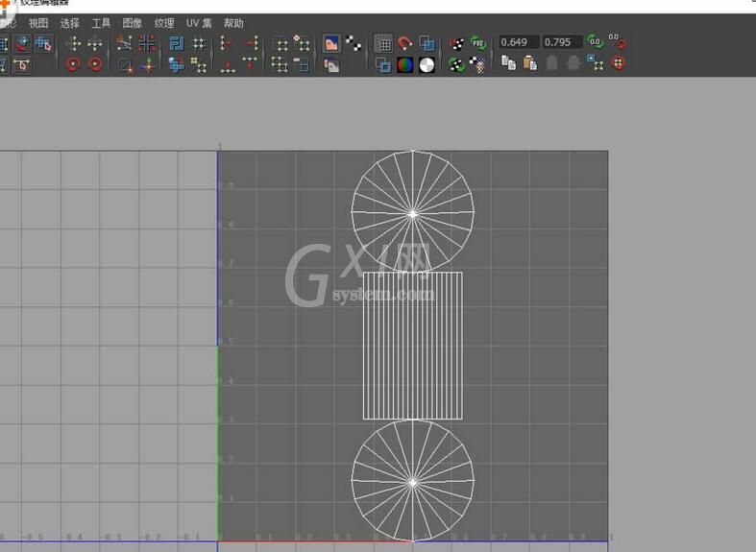756x552 pixels.
Task: Toggle the View Grid button
Action: click(x=383, y=44)
